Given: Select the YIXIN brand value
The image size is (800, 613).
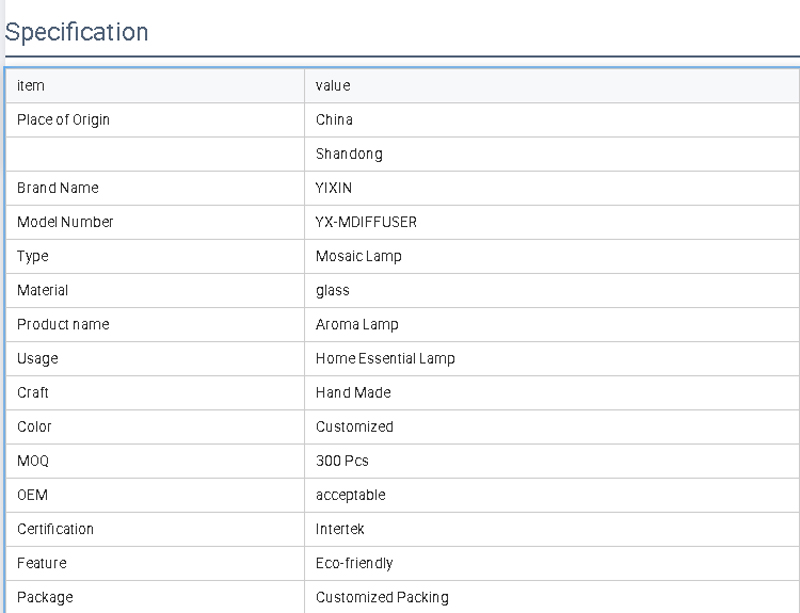Looking at the screenshot, I should pos(334,188).
